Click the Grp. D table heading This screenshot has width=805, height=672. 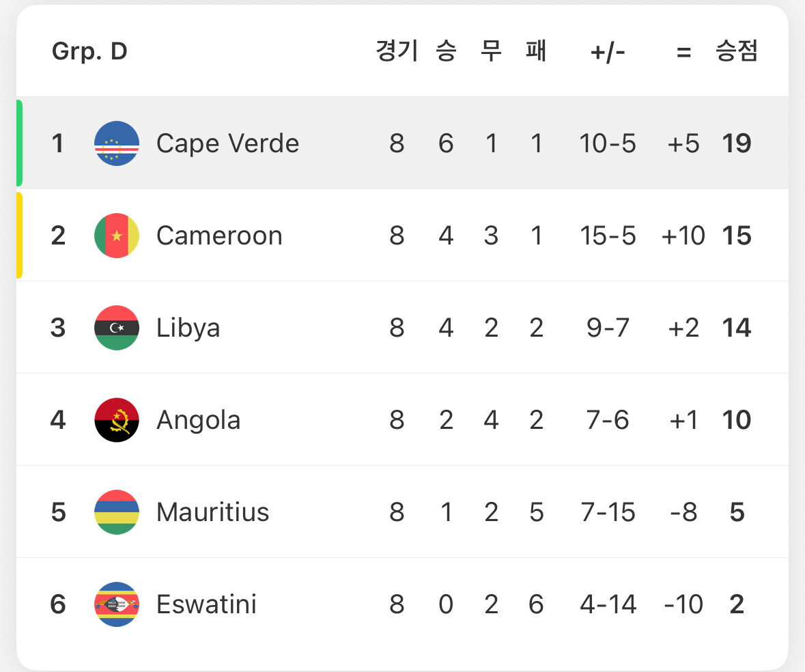89,52
